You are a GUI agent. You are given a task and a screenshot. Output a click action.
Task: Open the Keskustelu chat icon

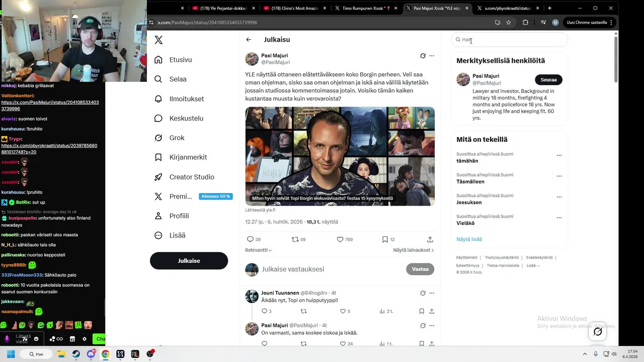tap(158, 118)
